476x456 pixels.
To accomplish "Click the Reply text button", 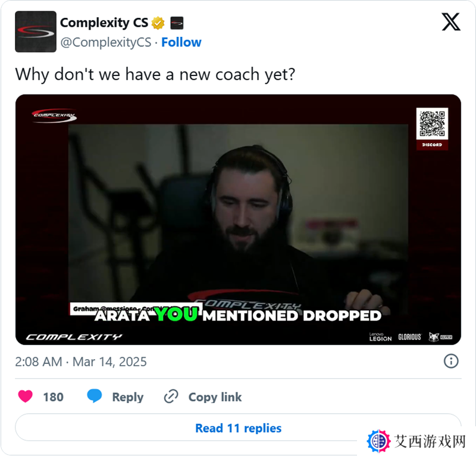I will [x=128, y=397].
